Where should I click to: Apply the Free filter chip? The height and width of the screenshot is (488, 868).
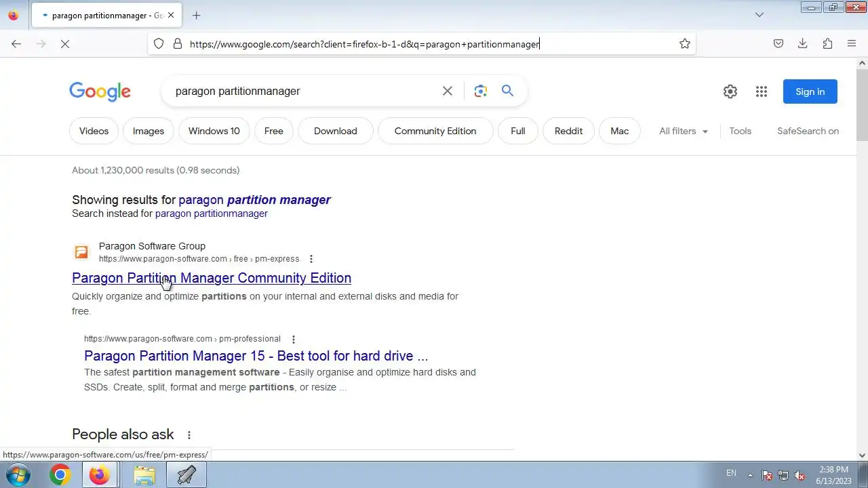(x=274, y=131)
